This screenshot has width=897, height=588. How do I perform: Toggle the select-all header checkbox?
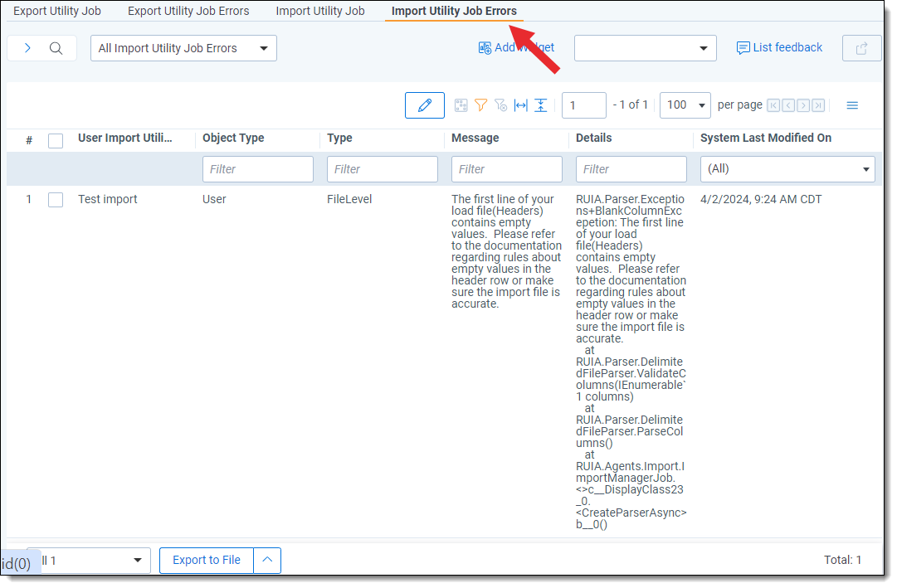(x=56, y=140)
